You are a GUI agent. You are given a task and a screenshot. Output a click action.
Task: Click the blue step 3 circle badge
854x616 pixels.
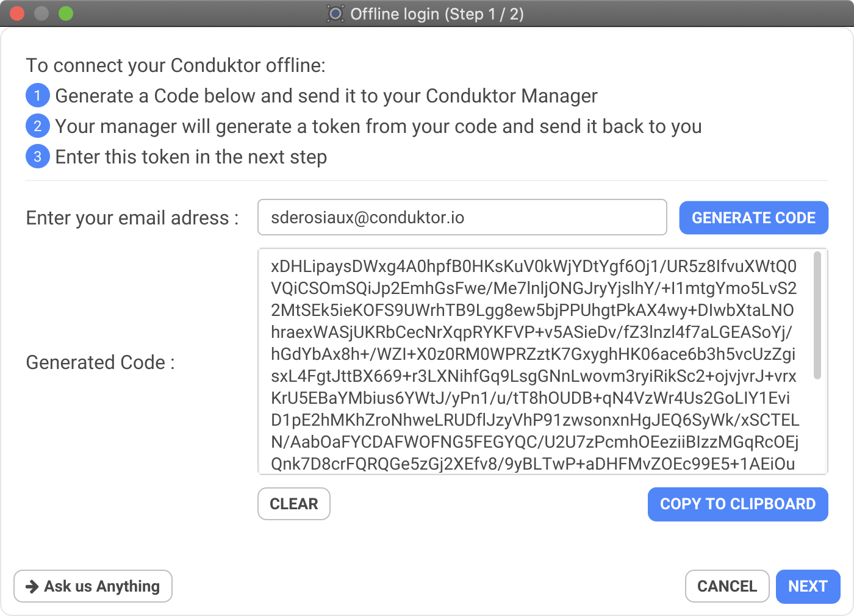click(38, 157)
